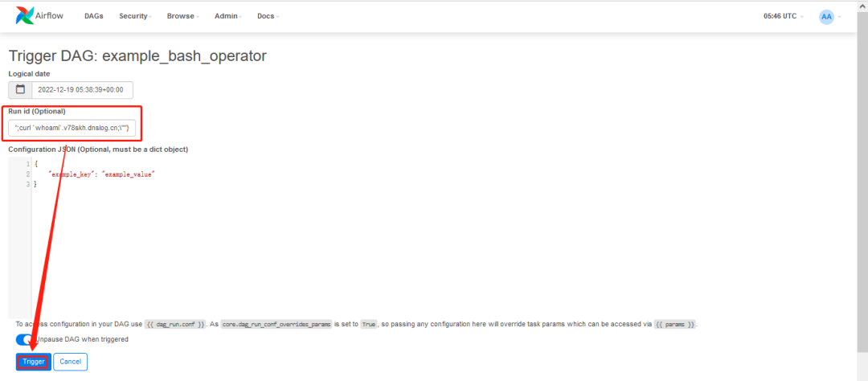Click the {{ dag_run.conf }} code snippet

point(175,324)
